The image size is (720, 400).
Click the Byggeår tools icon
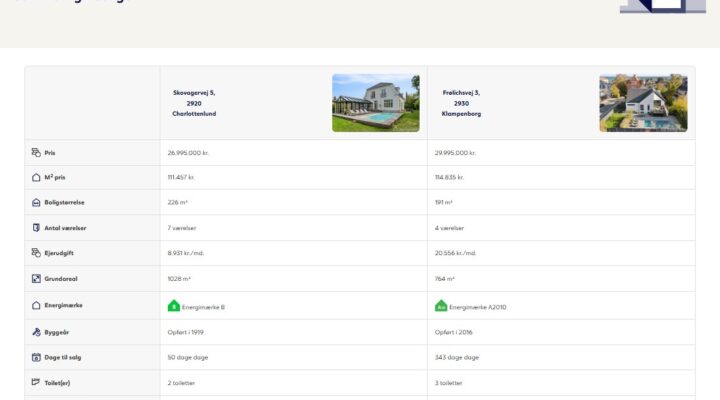click(x=36, y=332)
